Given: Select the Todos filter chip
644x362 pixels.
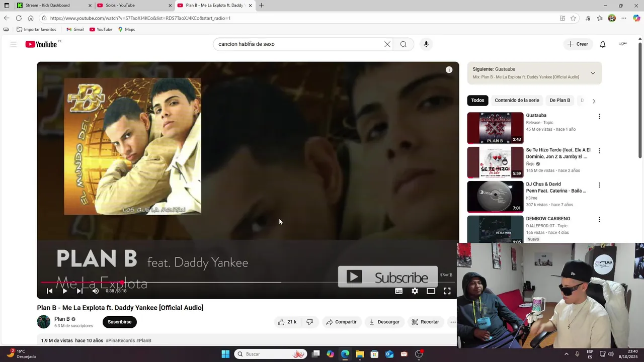Looking at the screenshot, I should (x=478, y=100).
